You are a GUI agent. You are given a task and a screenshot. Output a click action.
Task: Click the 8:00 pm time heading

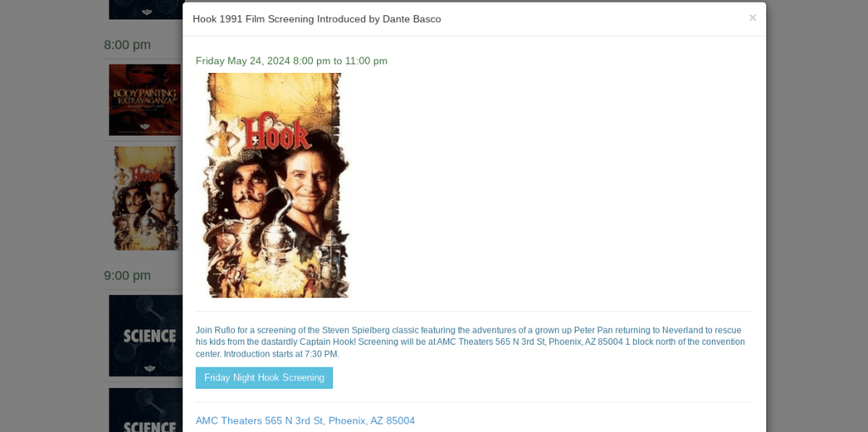(x=127, y=45)
